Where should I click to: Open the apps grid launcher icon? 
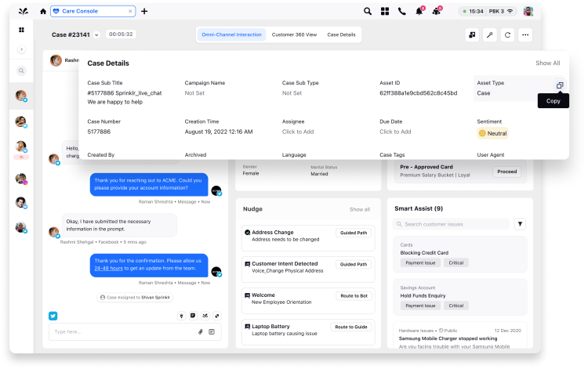point(385,11)
